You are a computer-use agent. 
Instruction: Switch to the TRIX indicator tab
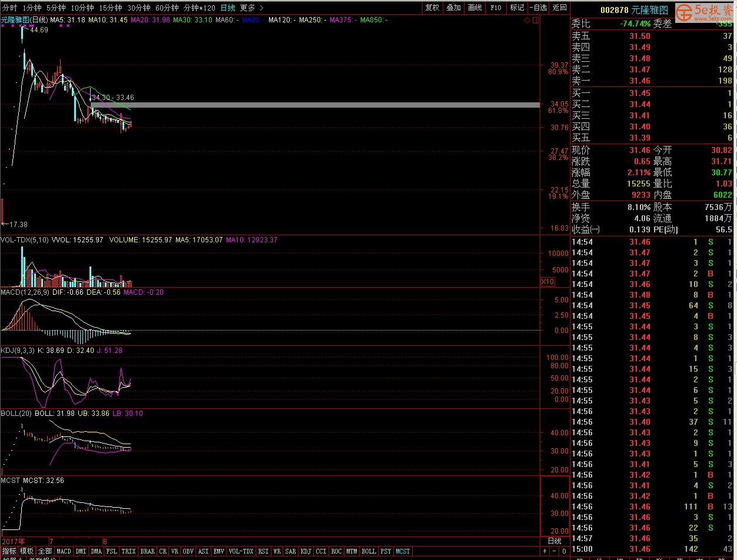click(x=128, y=551)
